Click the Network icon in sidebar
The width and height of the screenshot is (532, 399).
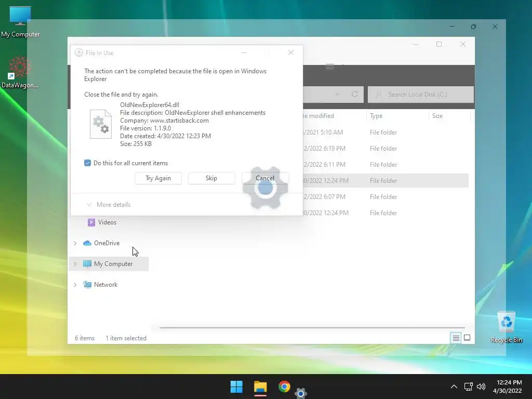pos(87,285)
